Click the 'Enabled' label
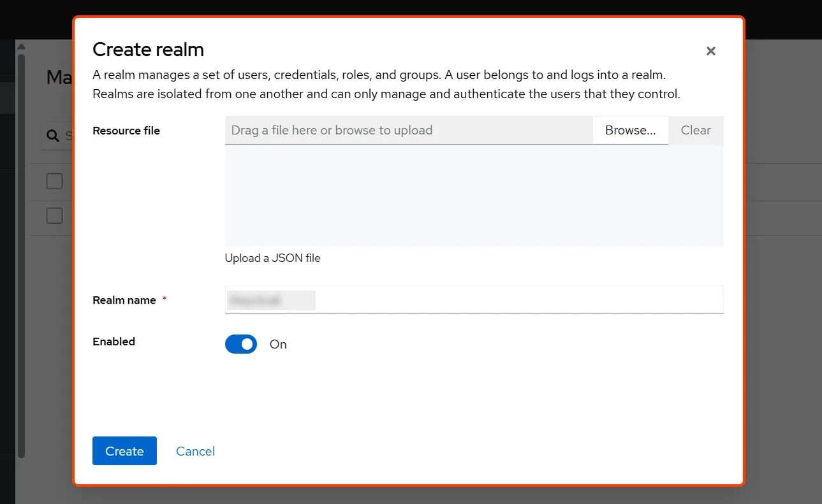The height and width of the screenshot is (504, 822). (114, 342)
